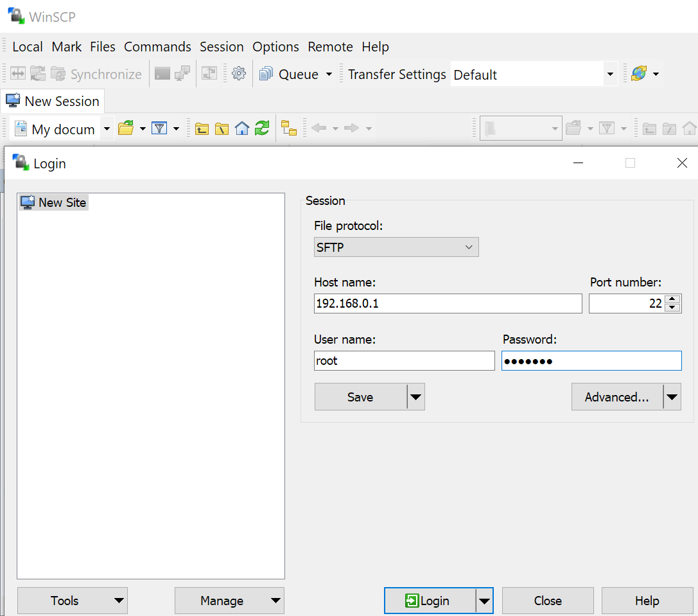This screenshot has width=698, height=616.
Task: Go to remote root directory icon
Action: pyautogui.click(x=670, y=128)
